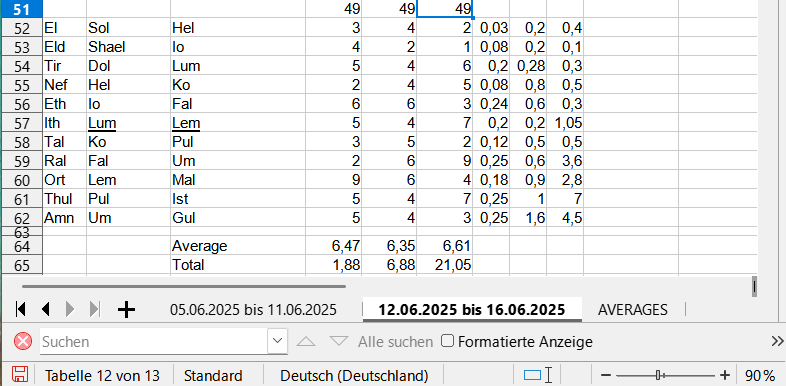Viewport: 786px width, 386px height.
Task: Click the horizontal scrollbar thumb
Action: [x=184, y=287]
